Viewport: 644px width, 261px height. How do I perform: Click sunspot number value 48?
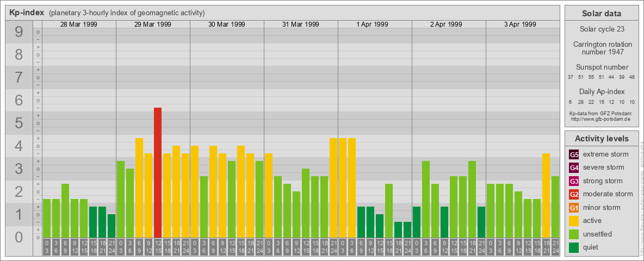coord(631,77)
